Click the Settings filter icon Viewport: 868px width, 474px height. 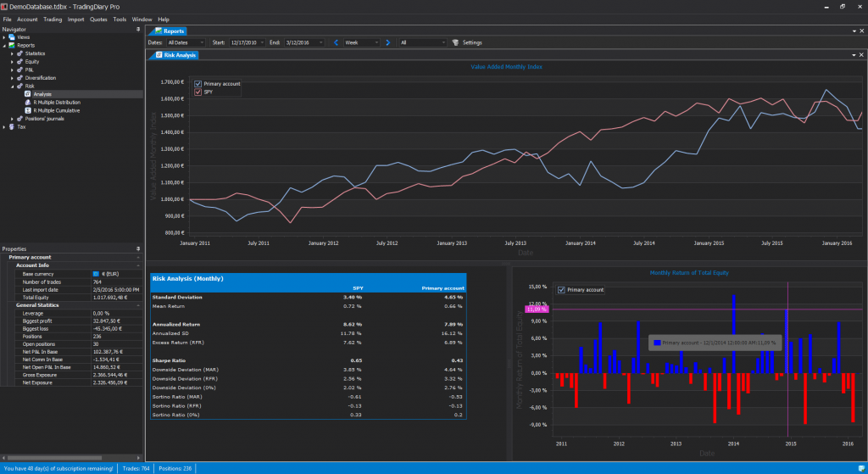coord(455,42)
